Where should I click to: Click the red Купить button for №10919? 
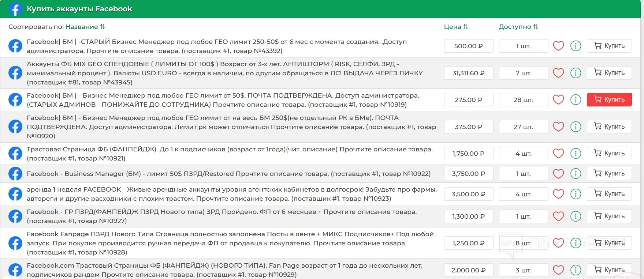click(x=609, y=100)
